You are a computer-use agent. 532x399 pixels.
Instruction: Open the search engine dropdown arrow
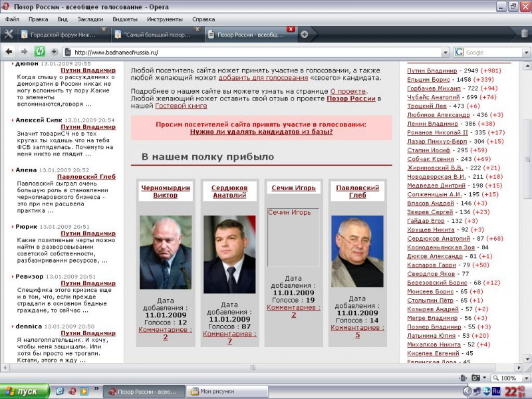[x=526, y=53]
